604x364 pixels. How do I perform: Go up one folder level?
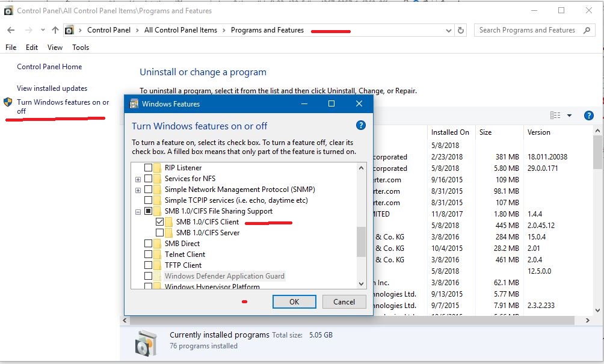[x=55, y=30]
